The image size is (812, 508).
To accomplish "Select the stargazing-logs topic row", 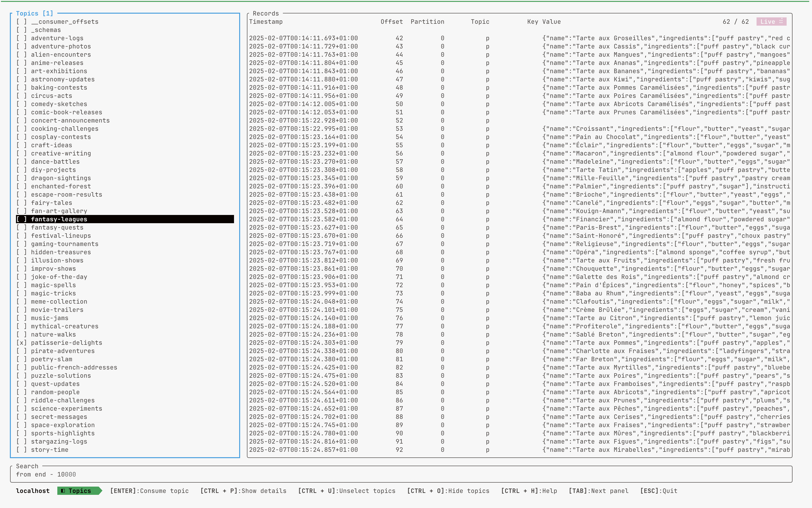I will 125,441.
